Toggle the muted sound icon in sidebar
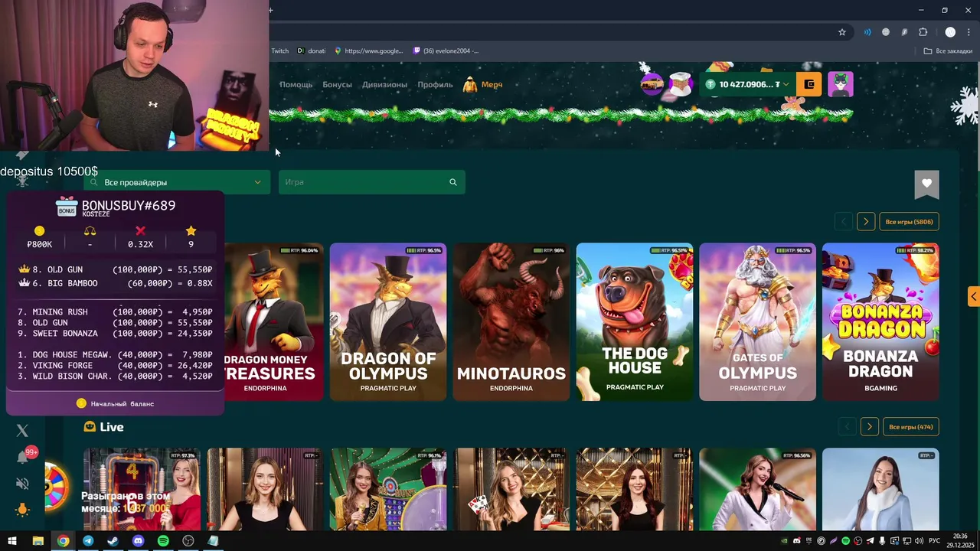 (22, 484)
